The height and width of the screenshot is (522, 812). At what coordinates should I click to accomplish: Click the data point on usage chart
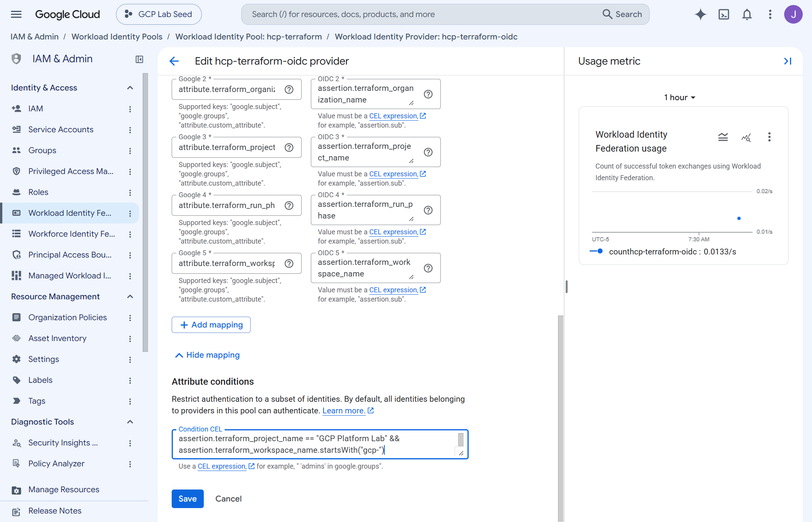pos(739,218)
